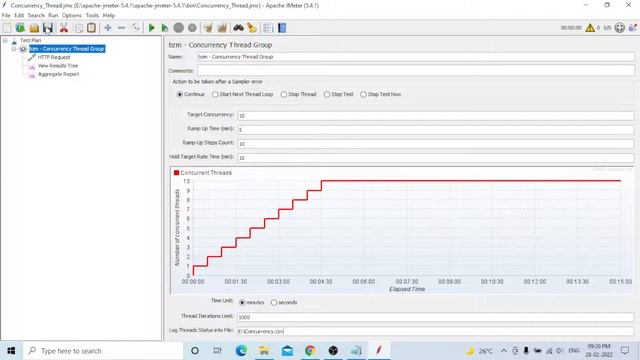This screenshot has width=640, height=360.
Task: Select the Stop Test Now radio button
Action: (363, 94)
